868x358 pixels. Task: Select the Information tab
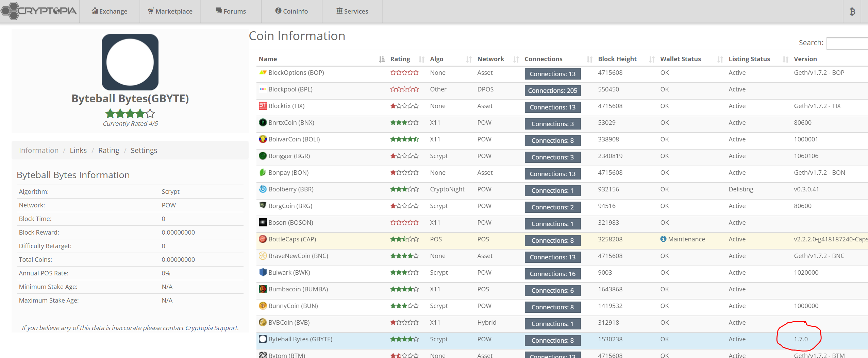(x=39, y=150)
